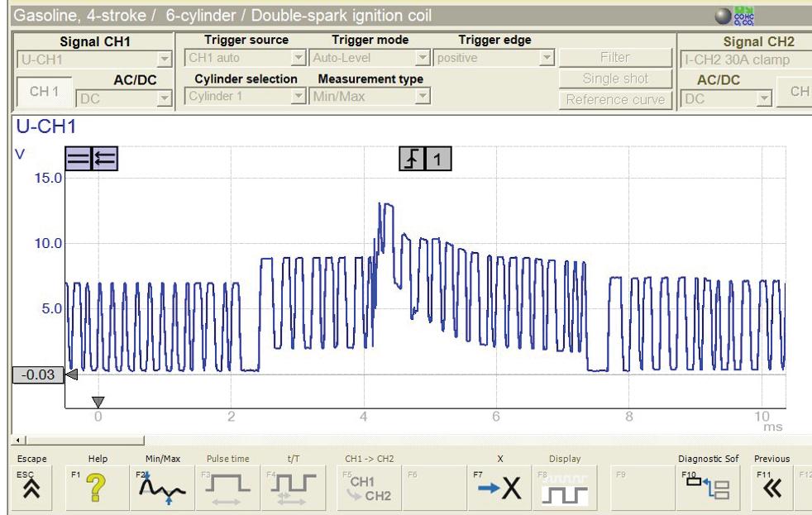The width and height of the screenshot is (812, 515).
Task: Toggle the Display F8 square-wave button
Action: (565, 487)
